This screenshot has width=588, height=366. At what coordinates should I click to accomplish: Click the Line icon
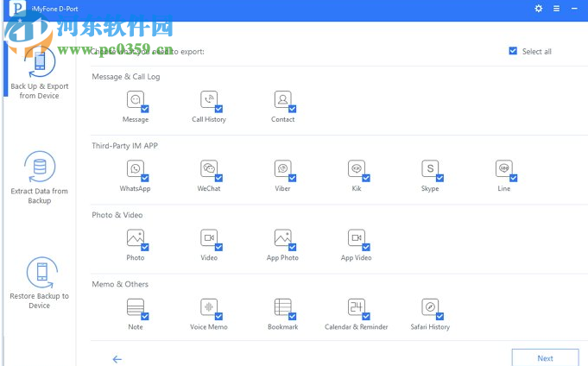click(504, 168)
